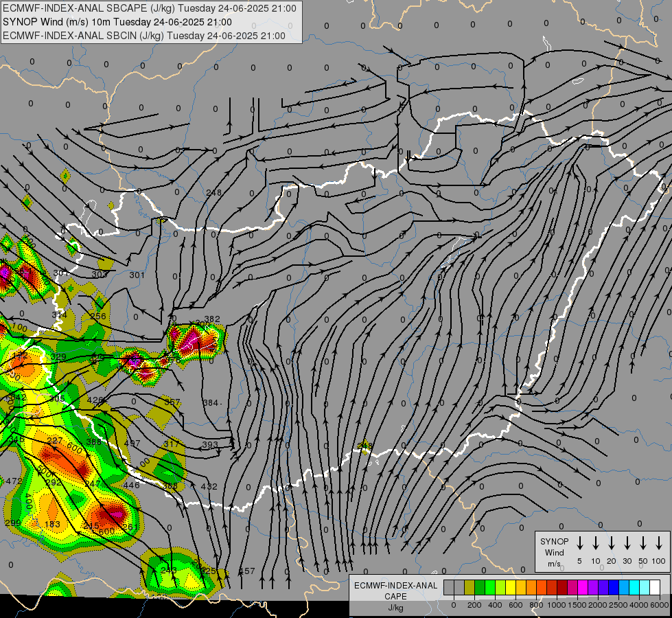Viewport: 672px width, 618px height.
Task: Click the map value '382'
Action: [x=212, y=319]
